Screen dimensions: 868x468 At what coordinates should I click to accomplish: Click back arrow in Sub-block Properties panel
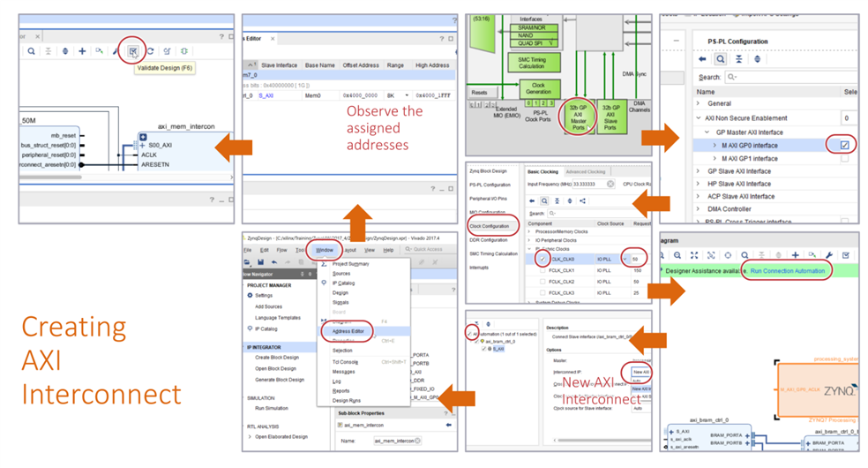click(x=448, y=425)
